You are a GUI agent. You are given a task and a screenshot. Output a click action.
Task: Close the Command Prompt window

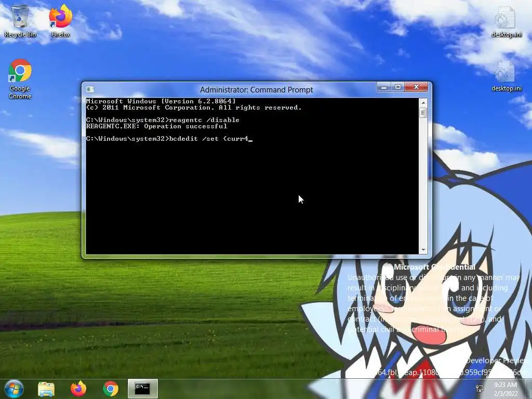click(416, 87)
